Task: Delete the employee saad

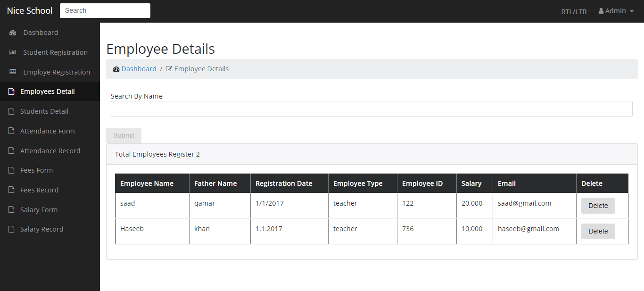Action: (598, 206)
